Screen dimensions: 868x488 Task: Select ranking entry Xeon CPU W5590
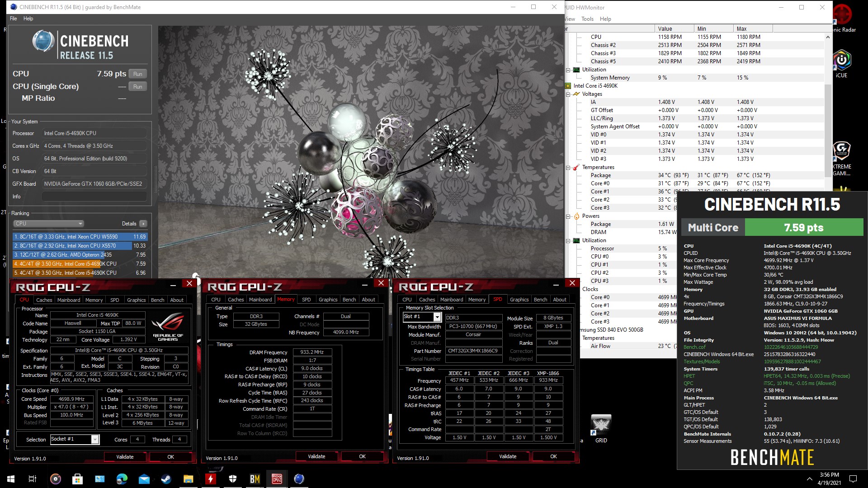80,237
